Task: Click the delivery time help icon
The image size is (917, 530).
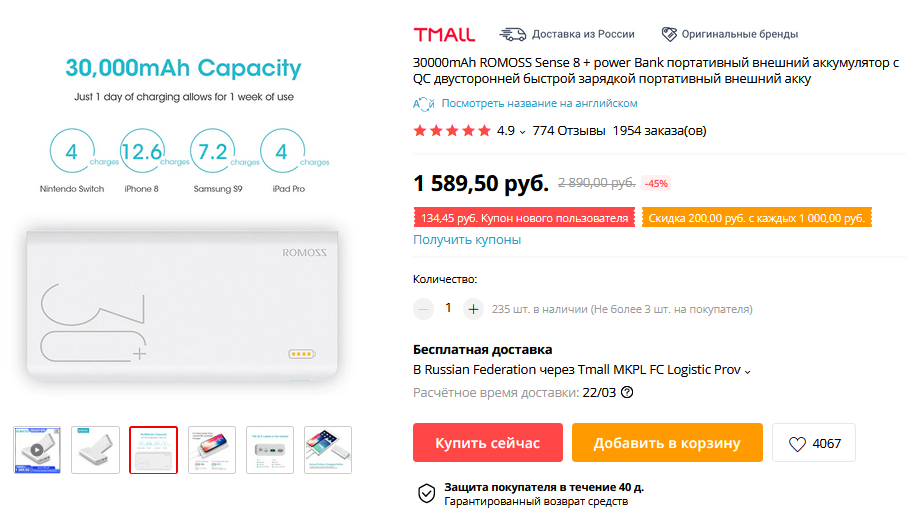Action: pyautogui.click(x=627, y=392)
